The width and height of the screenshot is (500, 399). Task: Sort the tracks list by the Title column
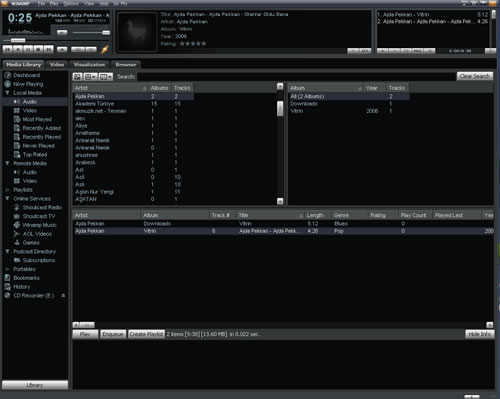coord(269,215)
